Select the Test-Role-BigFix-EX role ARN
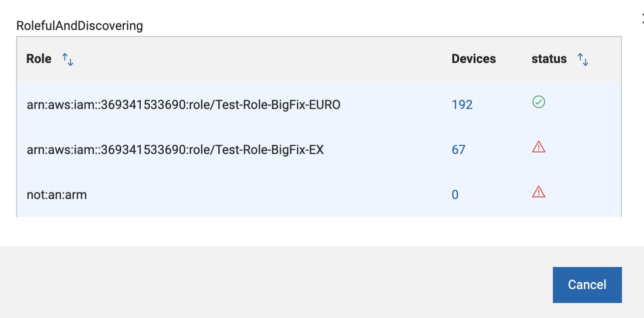 (x=175, y=149)
